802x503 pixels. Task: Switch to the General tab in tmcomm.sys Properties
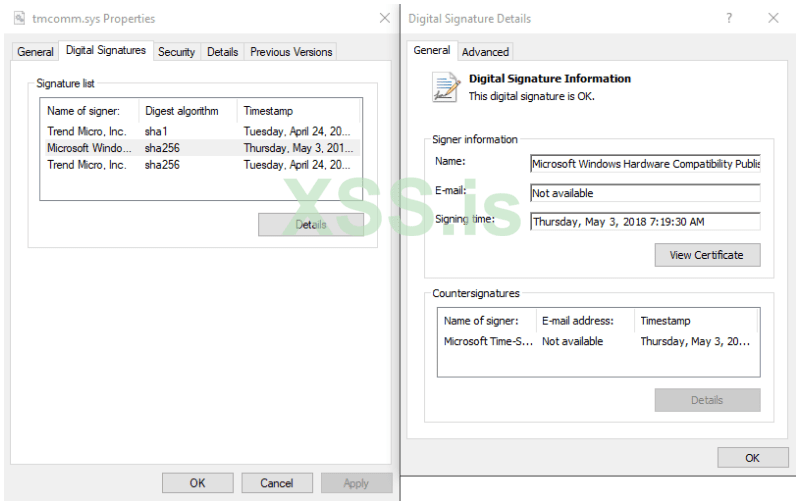click(x=35, y=52)
